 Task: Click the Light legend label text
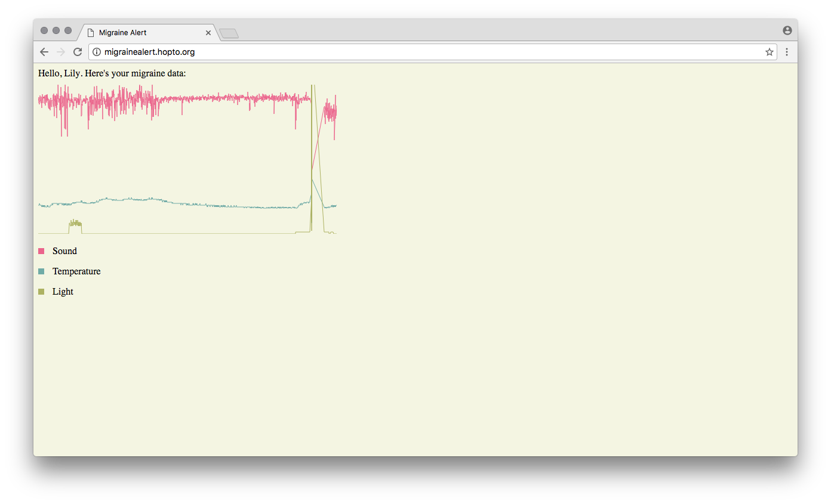click(62, 292)
